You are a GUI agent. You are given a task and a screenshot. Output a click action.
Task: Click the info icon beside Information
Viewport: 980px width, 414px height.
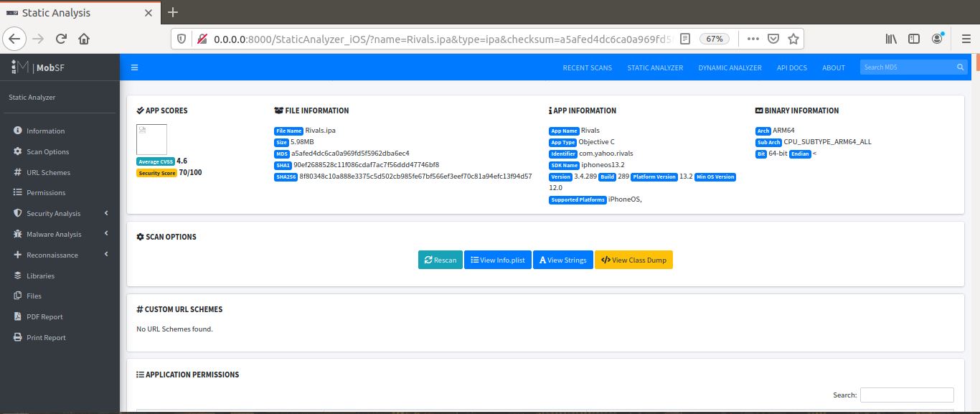[18, 131]
